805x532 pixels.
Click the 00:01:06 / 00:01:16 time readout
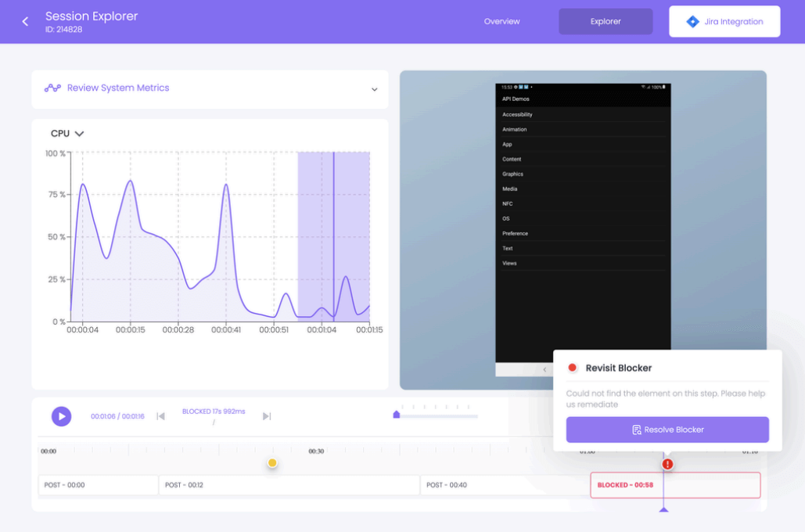117,416
